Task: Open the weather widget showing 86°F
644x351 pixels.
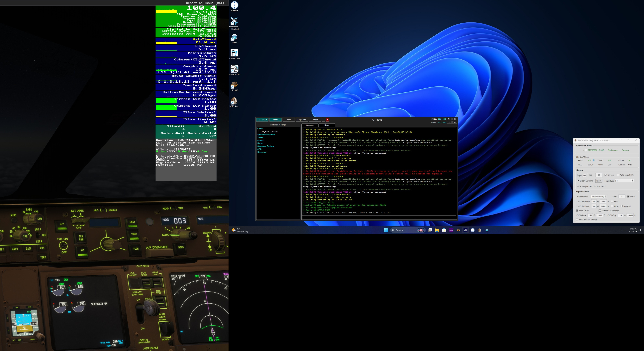Action: [240, 230]
